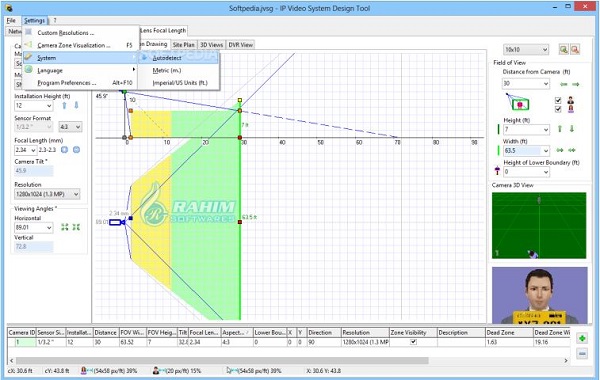
Task: Click the Vertical angle value field
Action: click(x=34, y=246)
